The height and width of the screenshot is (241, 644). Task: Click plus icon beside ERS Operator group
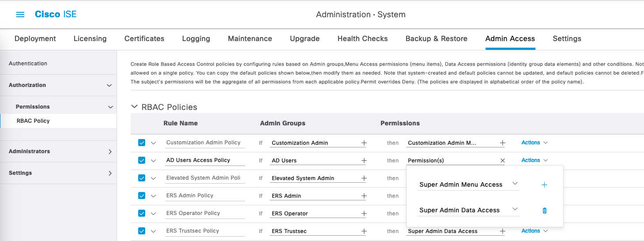364,214
